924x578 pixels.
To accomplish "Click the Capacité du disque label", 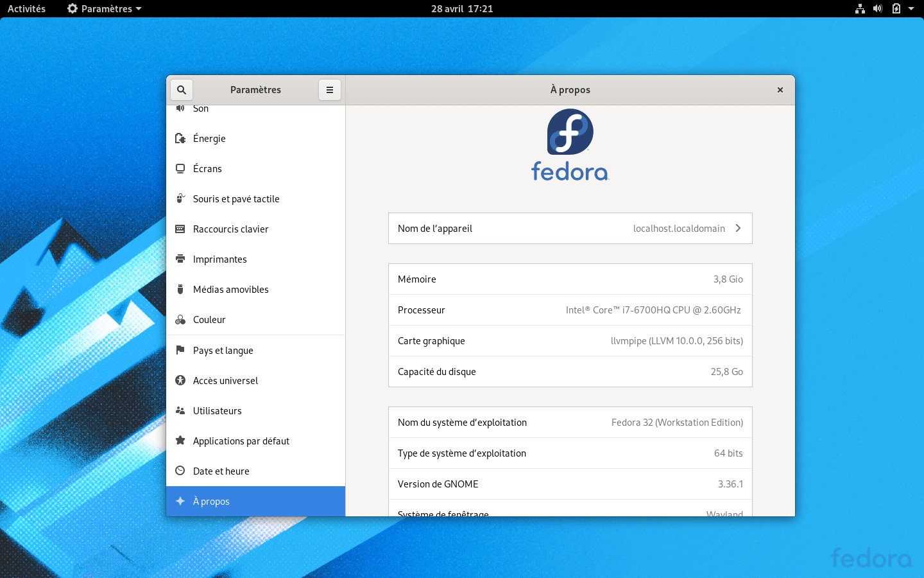I will (437, 372).
